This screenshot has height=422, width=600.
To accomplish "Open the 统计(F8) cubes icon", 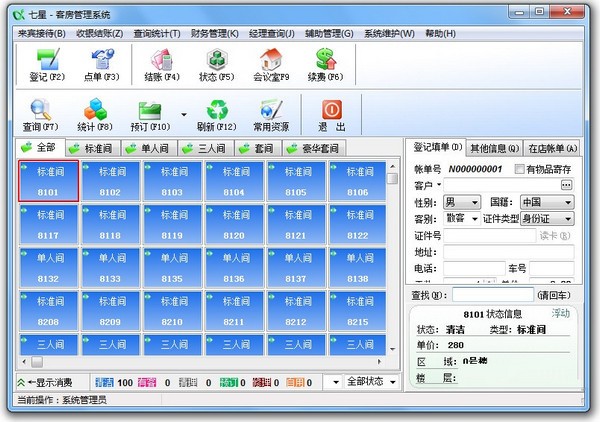I will (95, 109).
